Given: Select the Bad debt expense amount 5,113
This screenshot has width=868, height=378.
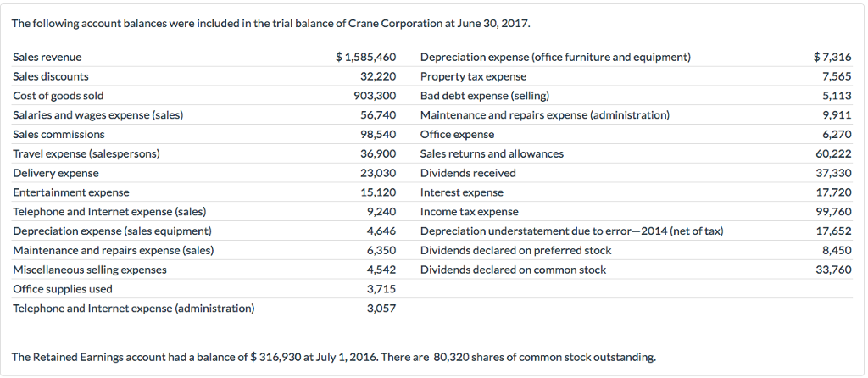Looking at the screenshot, I should pos(837,96).
